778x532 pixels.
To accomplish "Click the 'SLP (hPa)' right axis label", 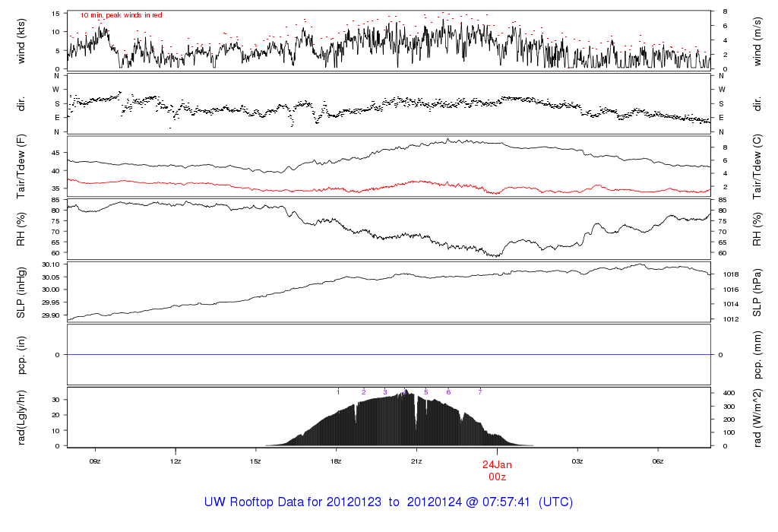I will click(x=757, y=291).
